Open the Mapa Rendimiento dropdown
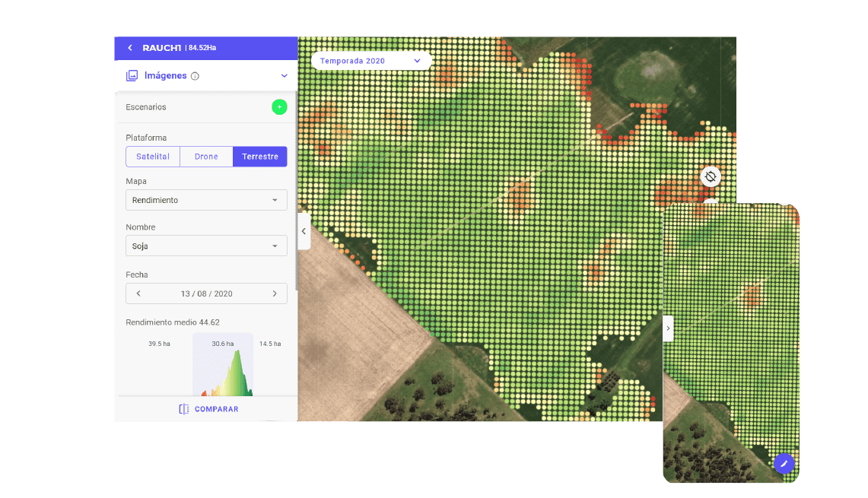This screenshot has width=868, height=498. 206,200
